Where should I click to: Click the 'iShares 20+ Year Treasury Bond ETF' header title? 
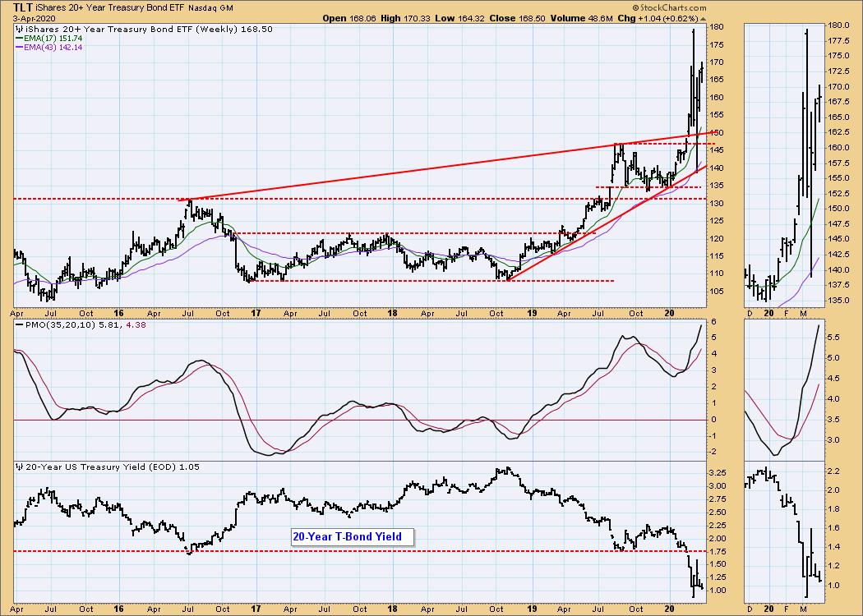tap(110, 8)
